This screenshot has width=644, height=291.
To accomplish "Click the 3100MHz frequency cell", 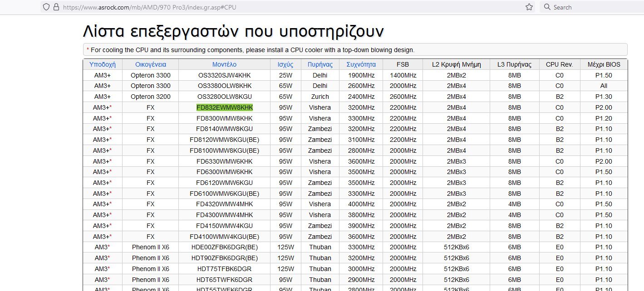I will (361, 140).
